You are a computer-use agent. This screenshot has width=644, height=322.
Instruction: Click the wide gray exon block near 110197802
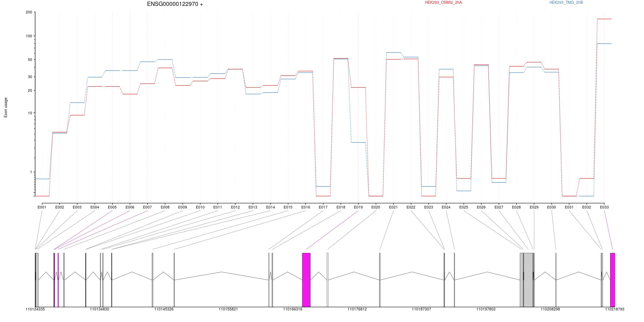point(528,280)
